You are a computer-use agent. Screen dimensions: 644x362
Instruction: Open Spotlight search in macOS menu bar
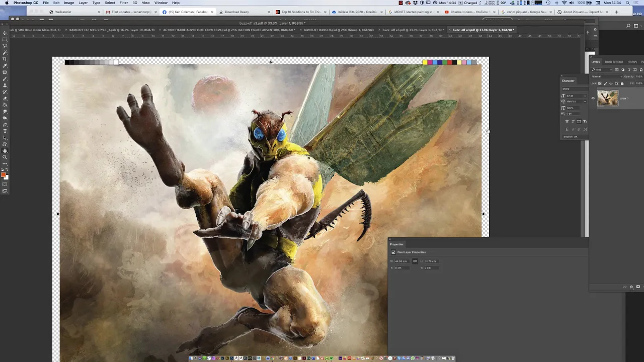coord(628,3)
